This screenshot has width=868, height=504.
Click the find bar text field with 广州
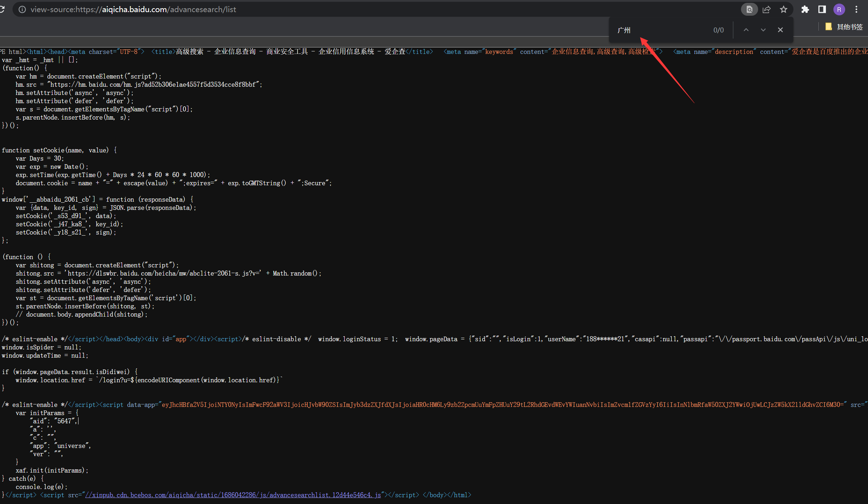click(660, 30)
